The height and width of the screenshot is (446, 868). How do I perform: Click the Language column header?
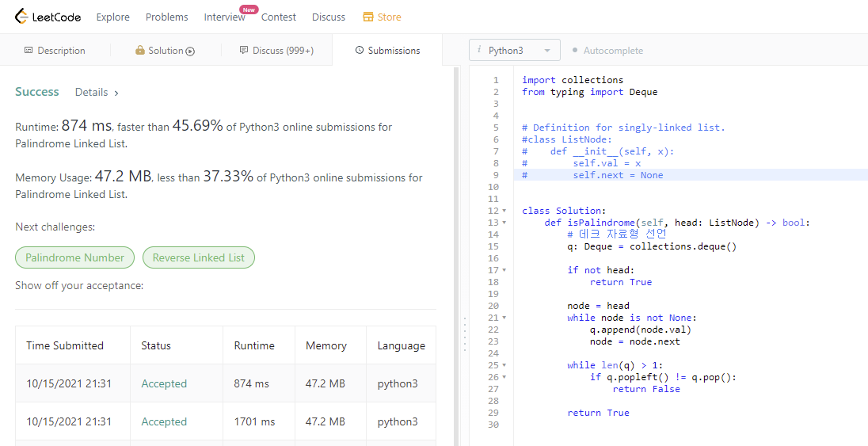(x=402, y=345)
